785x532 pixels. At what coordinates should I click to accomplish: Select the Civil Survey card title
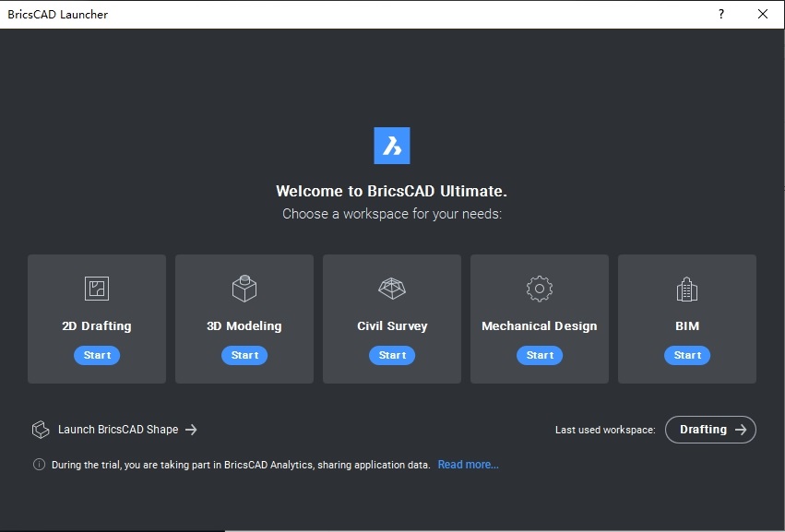point(392,325)
